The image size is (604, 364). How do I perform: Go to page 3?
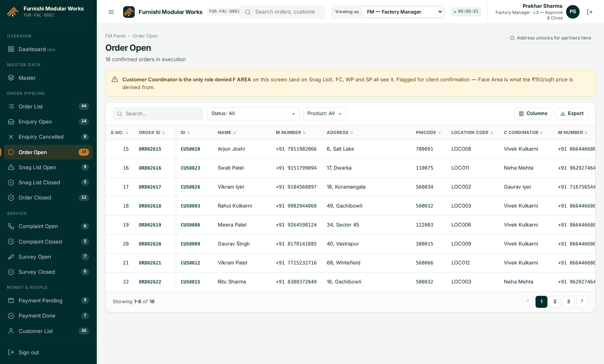[568, 302]
